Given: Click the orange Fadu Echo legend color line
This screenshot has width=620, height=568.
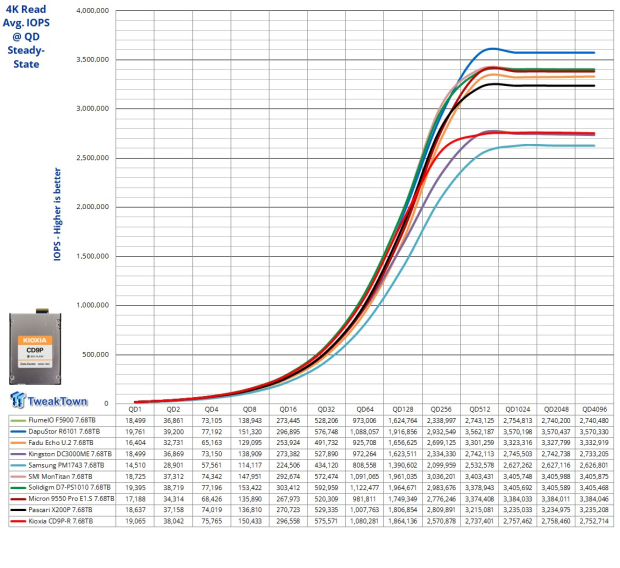Looking at the screenshot, I should coord(18,443).
